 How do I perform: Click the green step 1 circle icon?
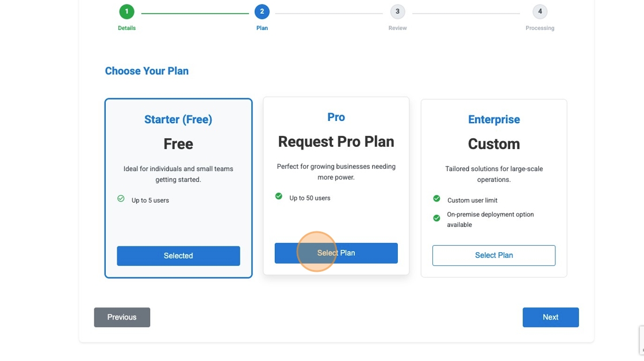(x=126, y=11)
